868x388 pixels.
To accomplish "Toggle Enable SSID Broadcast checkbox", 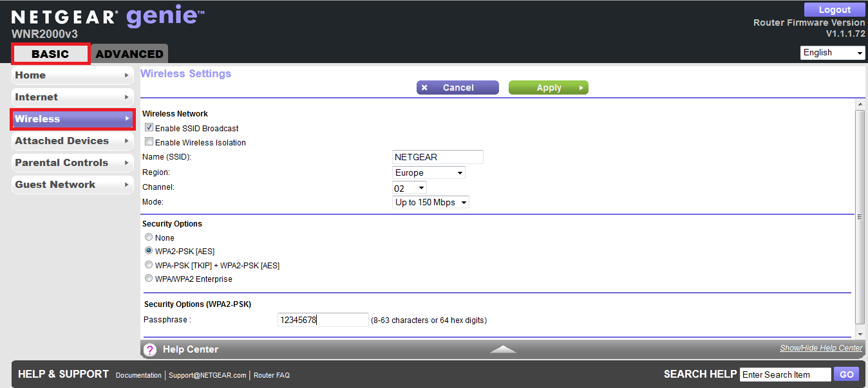I will (x=149, y=128).
